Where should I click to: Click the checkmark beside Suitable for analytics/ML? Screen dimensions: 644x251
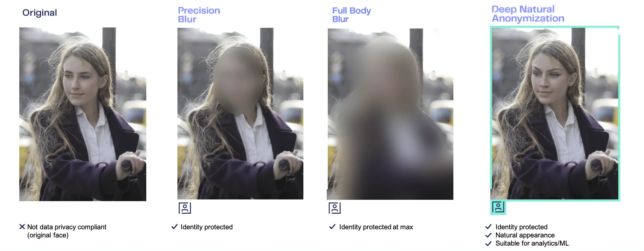[488, 244]
